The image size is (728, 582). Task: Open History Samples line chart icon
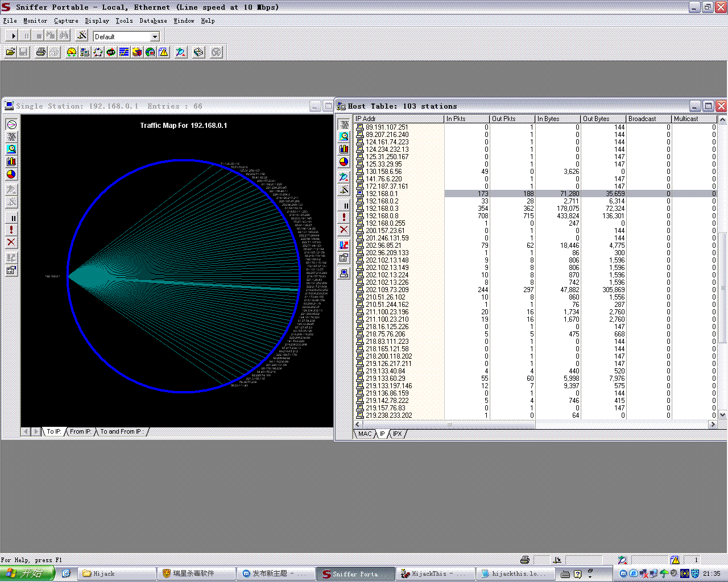pyautogui.click(x=124, y=52)
